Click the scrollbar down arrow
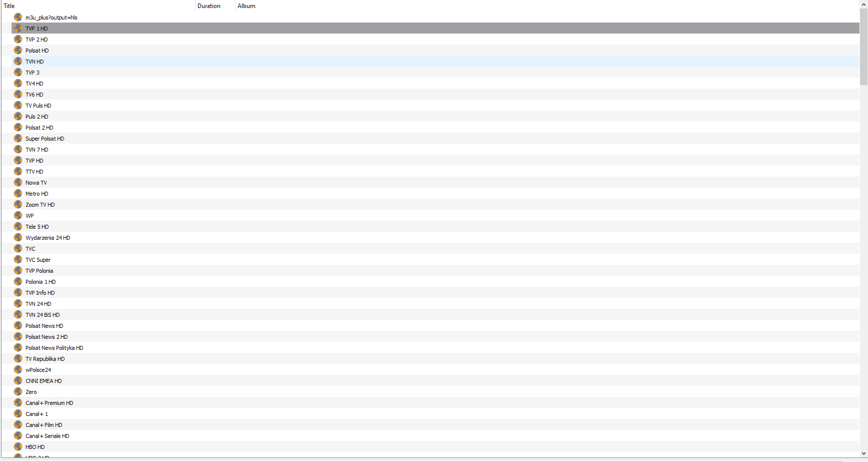Screen dimensions: 868x462 (863, 453)
